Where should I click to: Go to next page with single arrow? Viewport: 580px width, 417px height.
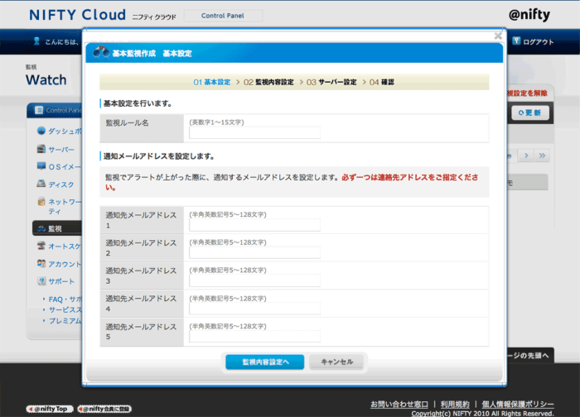tap(526, 155)
